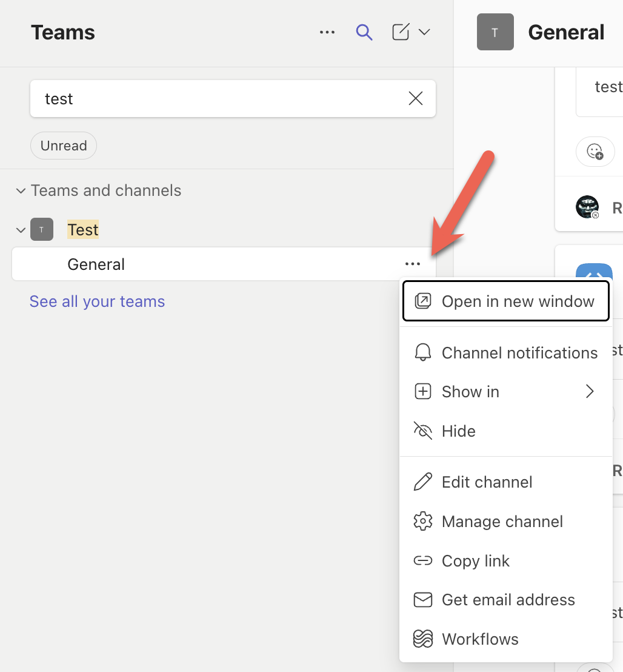Image resolution: width=623 pixels, height=672 pixels.
Task: Choose Open in new window
Action: [x=505, y=301]
